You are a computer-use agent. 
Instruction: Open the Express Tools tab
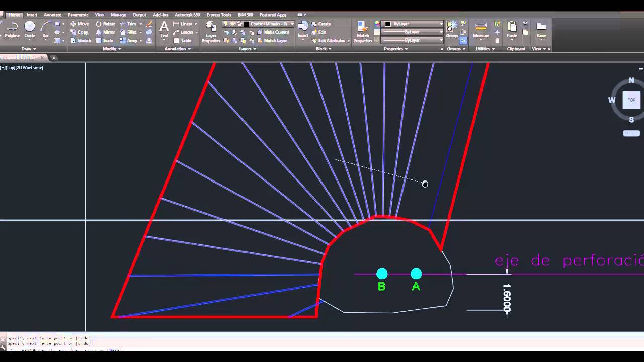[x=218, y=15]
